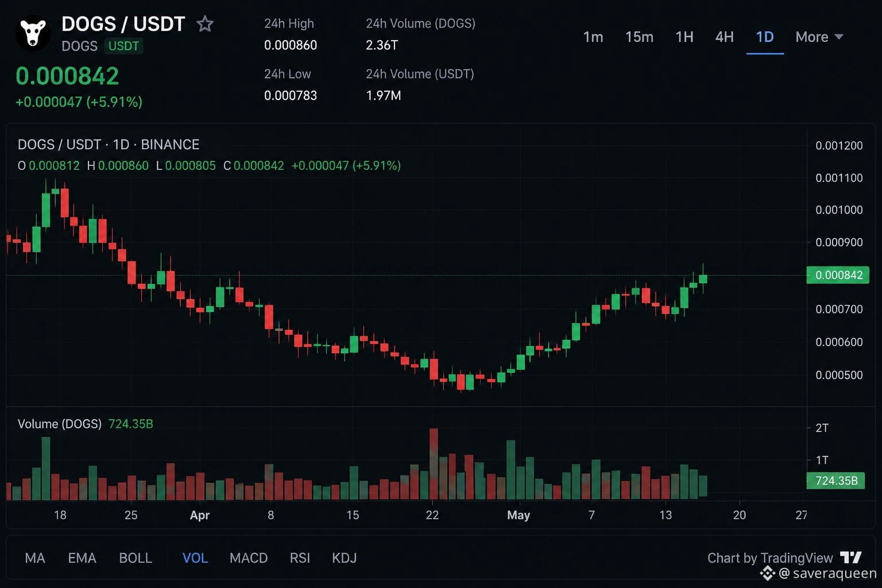Click the Apr label on time axis

point(200,515)
